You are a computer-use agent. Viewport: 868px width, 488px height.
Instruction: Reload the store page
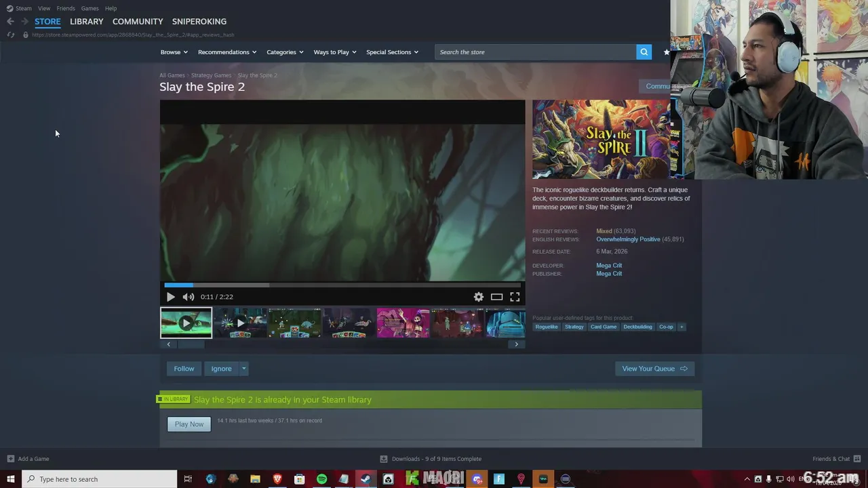pyautogui.click(x=10, y=35)
